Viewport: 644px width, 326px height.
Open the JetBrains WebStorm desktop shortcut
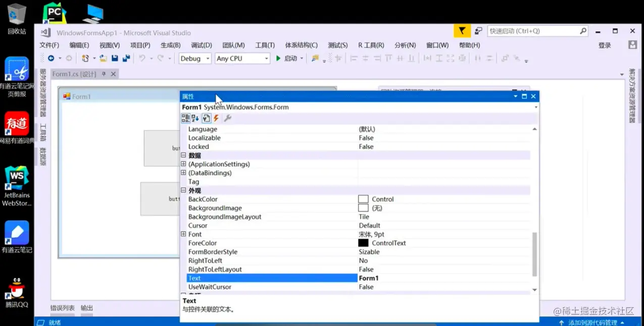click(x=17, y=187)
